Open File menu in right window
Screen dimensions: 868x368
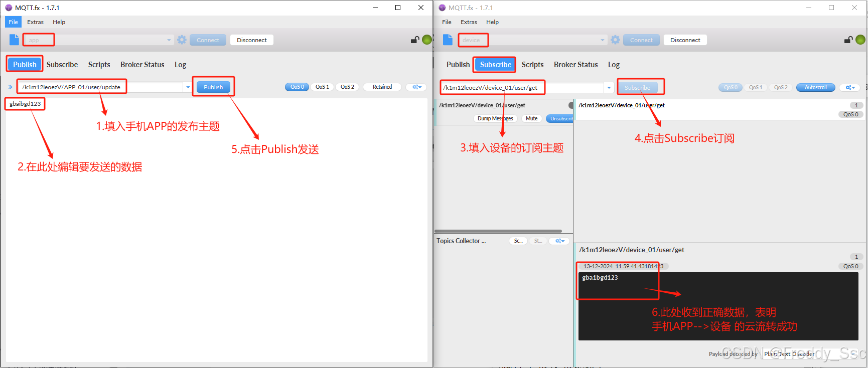pos(447,22)
